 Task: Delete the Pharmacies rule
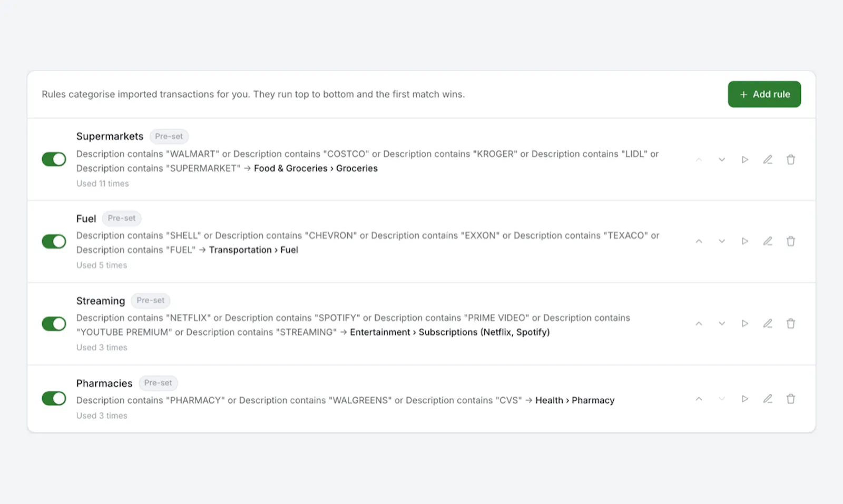[x=791, y=399]
